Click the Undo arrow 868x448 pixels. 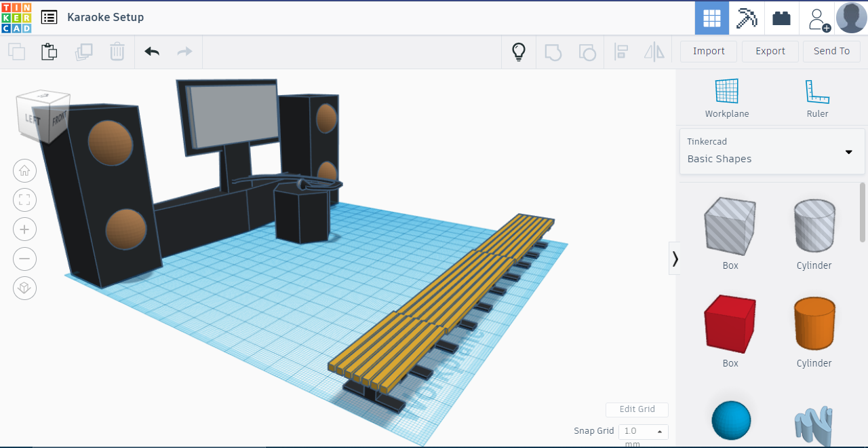[151, 51]
